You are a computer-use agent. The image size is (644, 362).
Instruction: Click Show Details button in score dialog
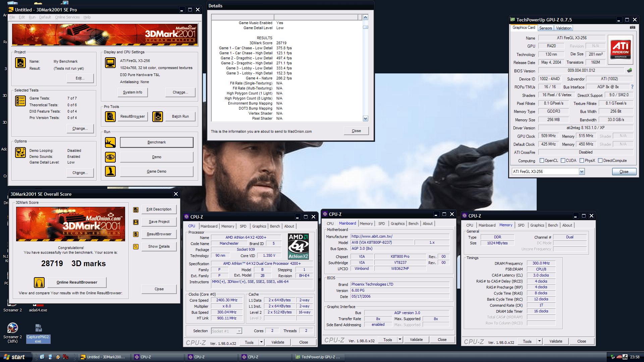(159, 247)
